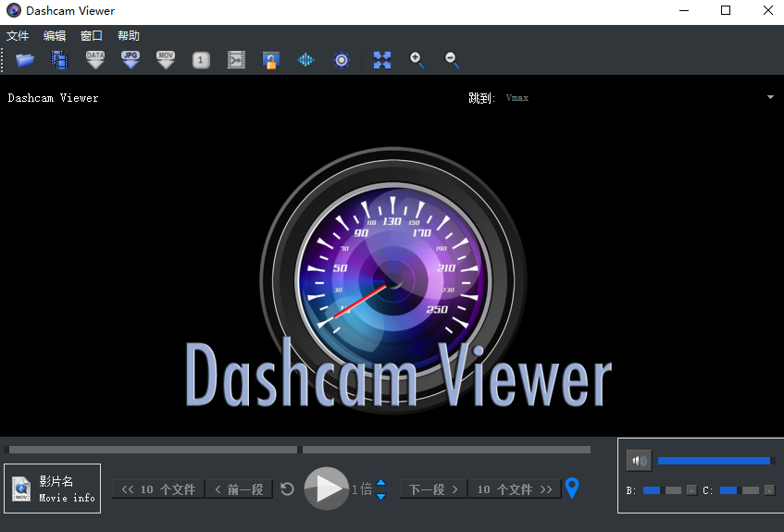
Task: Click the film strip skip icon
Action: [236, 60]
